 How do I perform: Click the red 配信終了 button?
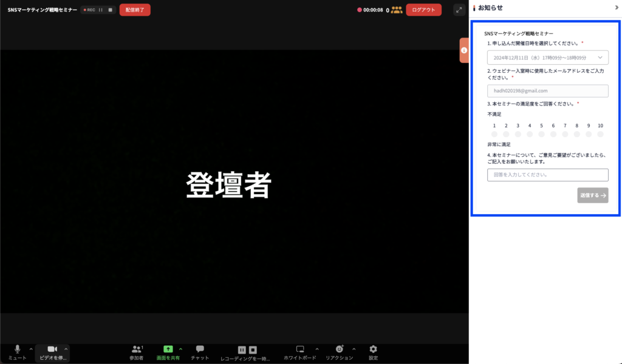click(135, 10)
